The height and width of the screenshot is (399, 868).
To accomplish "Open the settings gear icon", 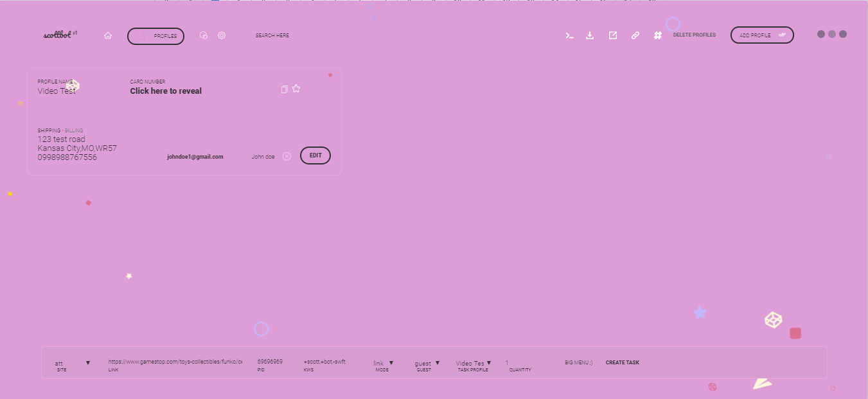I will tap(222, 36).
